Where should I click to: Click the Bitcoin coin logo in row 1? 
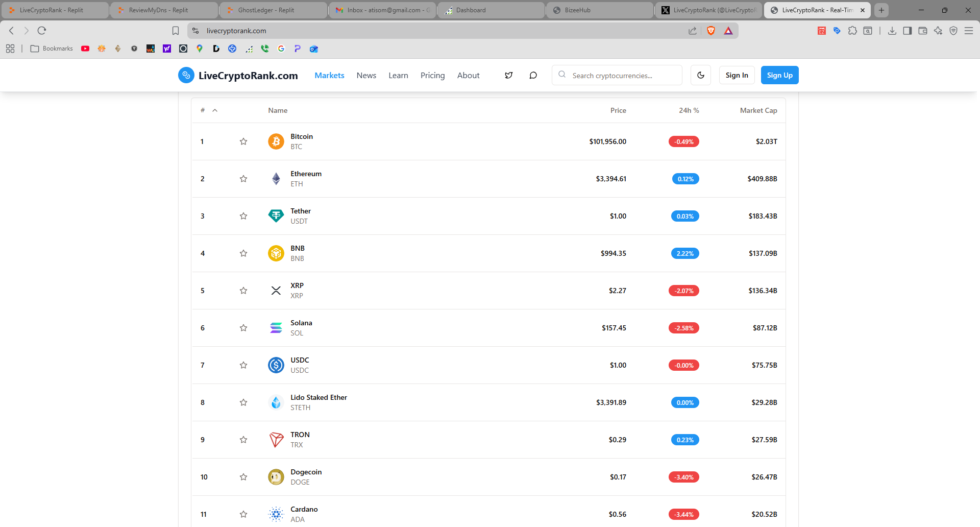coord(276,141)
